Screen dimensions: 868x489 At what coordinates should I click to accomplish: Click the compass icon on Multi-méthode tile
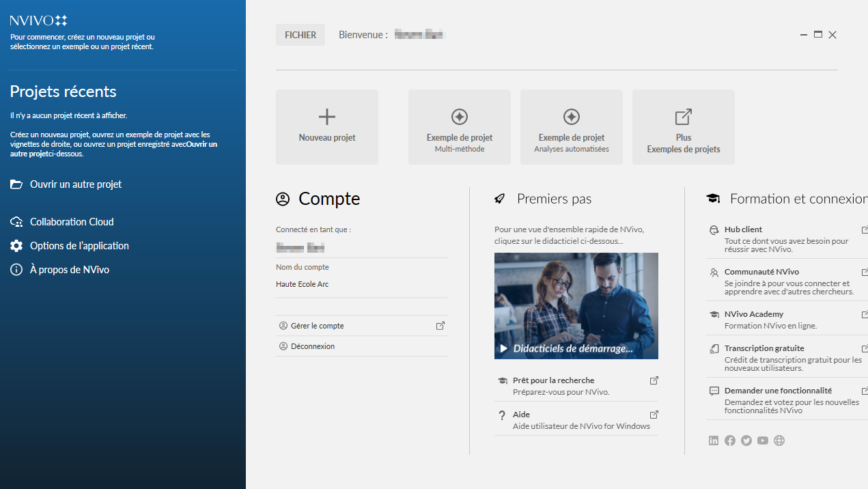[x=460, y=117]
